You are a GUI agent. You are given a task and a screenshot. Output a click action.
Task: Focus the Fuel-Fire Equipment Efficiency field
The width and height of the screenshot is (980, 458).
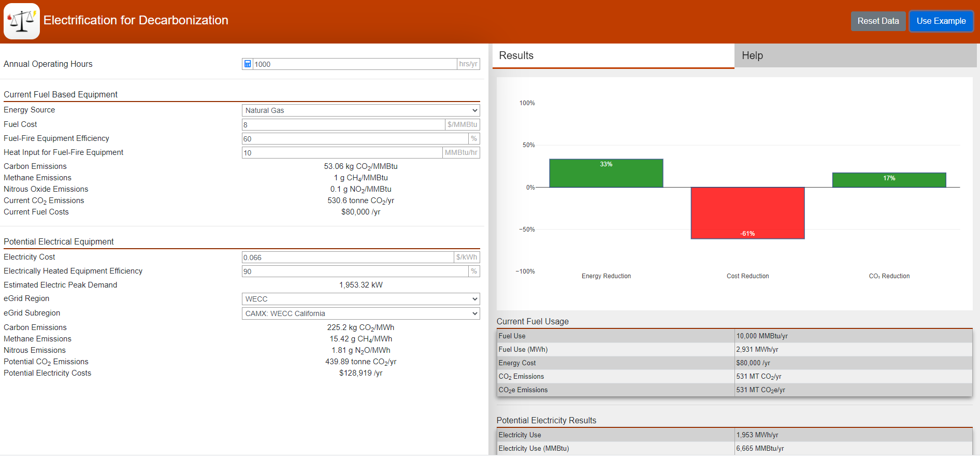(x=355, y=138)
